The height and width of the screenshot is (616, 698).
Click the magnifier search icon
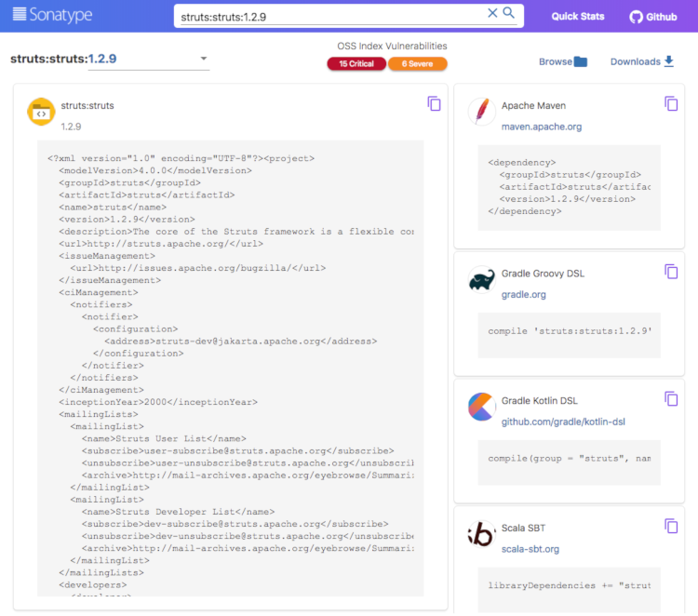tap(508, 13)
